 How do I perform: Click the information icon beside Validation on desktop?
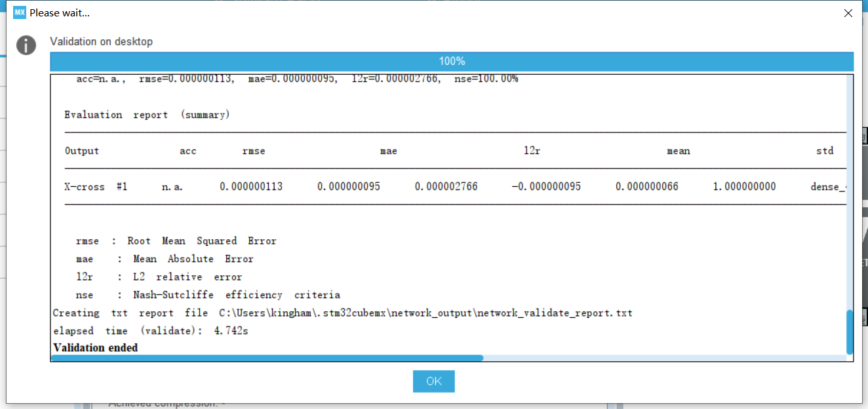pos(26,45)
